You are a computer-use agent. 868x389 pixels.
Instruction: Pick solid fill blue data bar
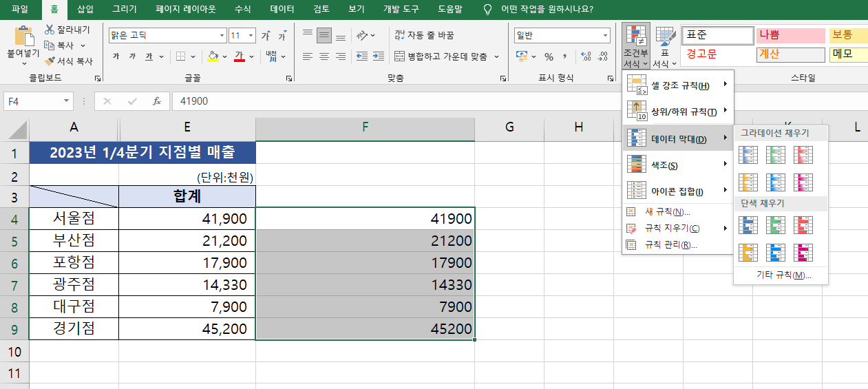click(748, 225)
